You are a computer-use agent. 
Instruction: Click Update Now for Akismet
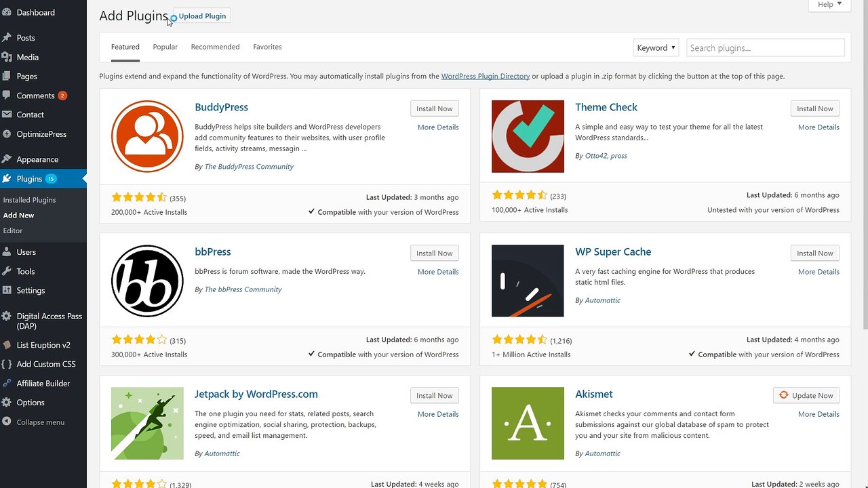(806, 395)
